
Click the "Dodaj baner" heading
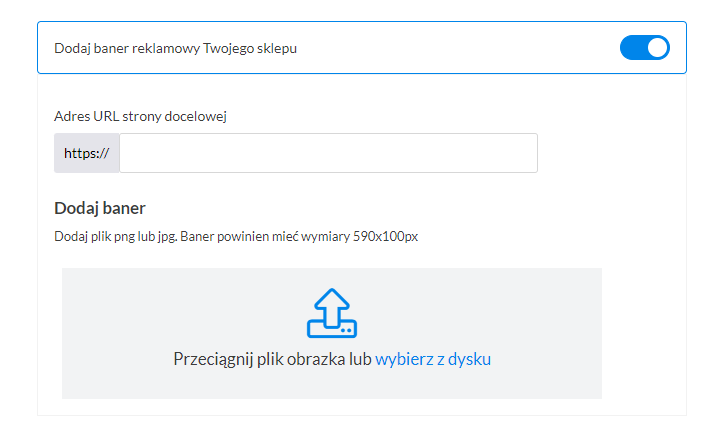(100, 208)
